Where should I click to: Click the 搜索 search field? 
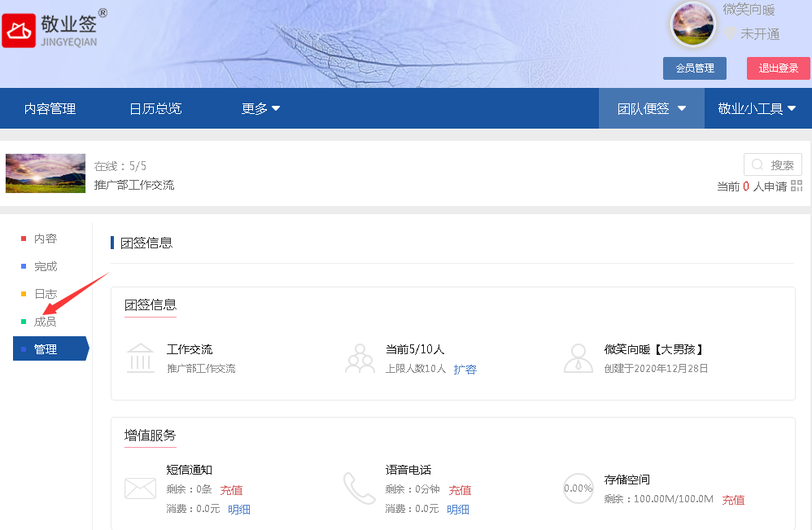click(773, 164)
